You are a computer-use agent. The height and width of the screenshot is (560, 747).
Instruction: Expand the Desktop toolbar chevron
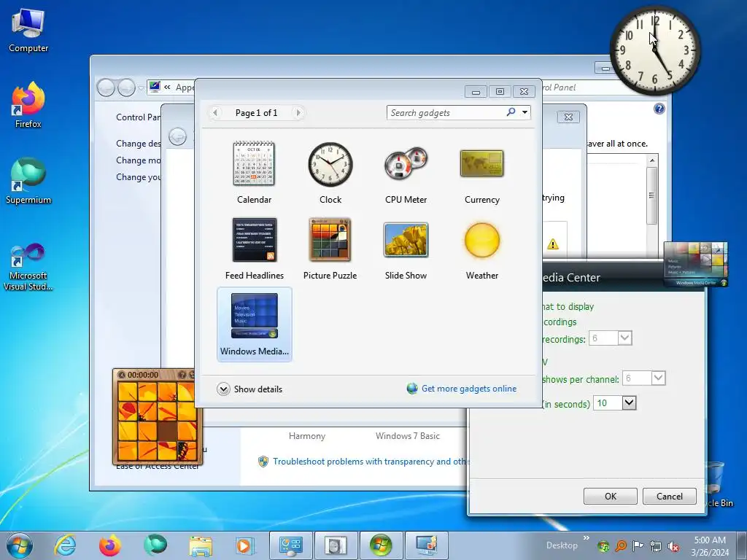point(586,538)
